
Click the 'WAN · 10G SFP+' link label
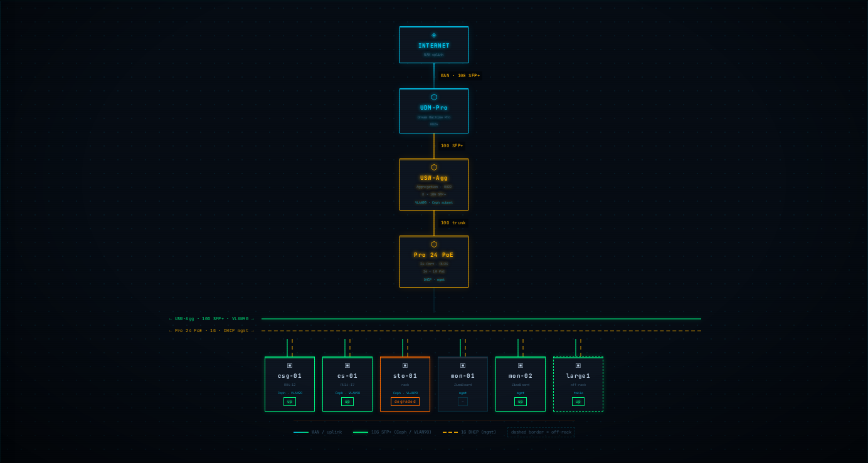[460, 76]
